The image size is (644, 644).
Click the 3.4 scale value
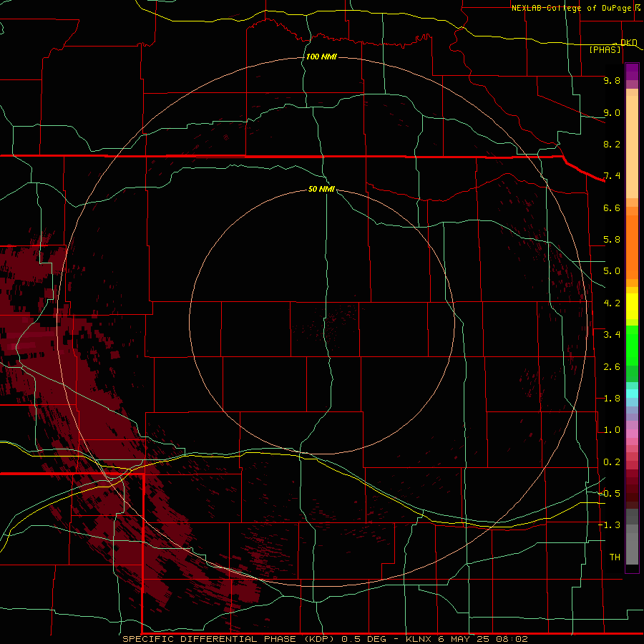click(x=612, y=335)
